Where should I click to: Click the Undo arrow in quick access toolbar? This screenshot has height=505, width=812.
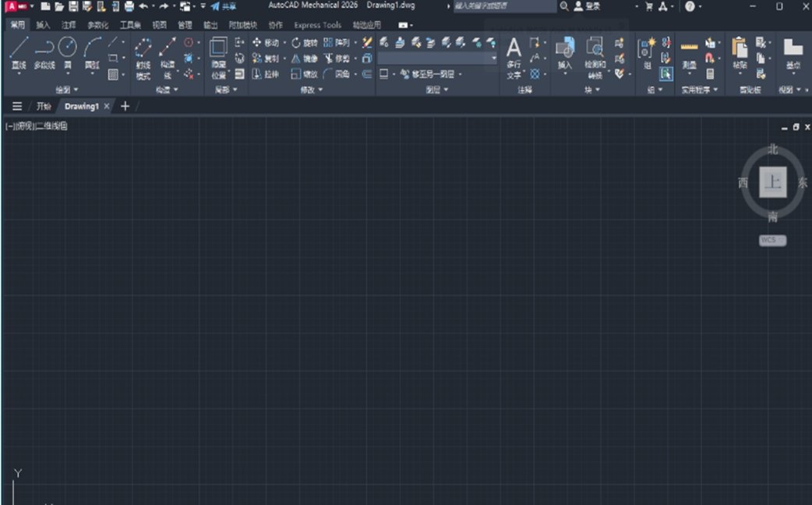click(x=143, y=6)
